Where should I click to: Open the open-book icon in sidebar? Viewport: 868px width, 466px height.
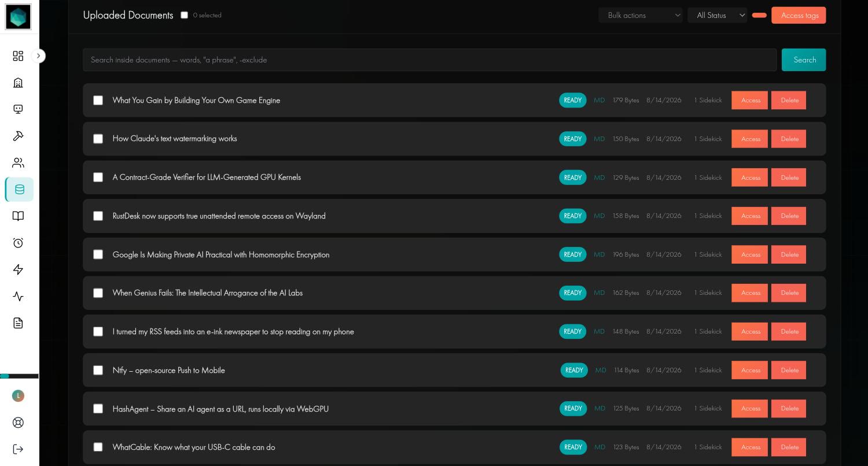tap(19, 216)
